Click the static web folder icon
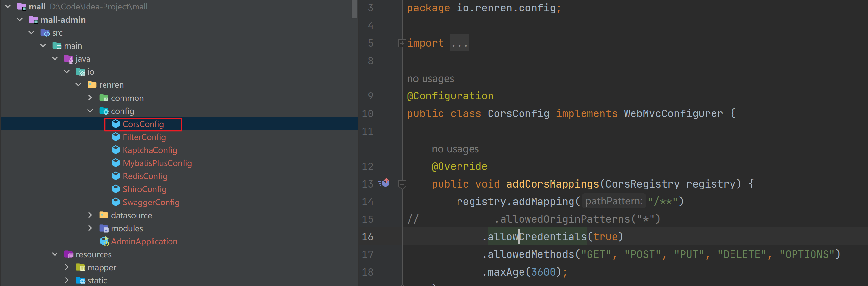 pyautogui.click(x=81, y=280)
